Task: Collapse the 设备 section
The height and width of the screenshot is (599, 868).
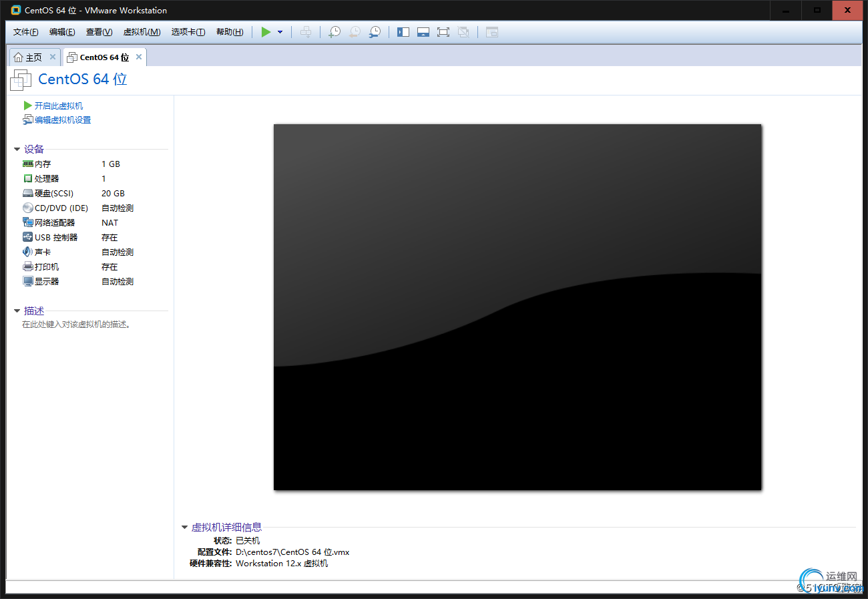Action: (x=17, y=150)
